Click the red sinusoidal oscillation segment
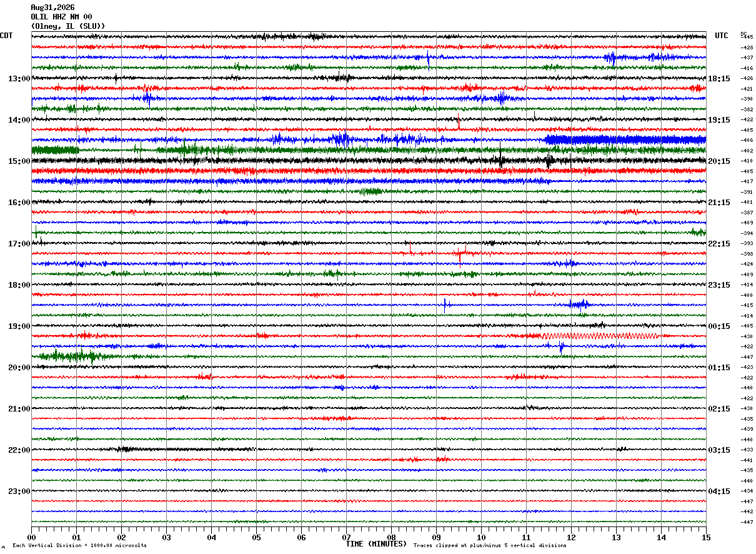This screenshot has height=554, width=756. tap(600, 336)
